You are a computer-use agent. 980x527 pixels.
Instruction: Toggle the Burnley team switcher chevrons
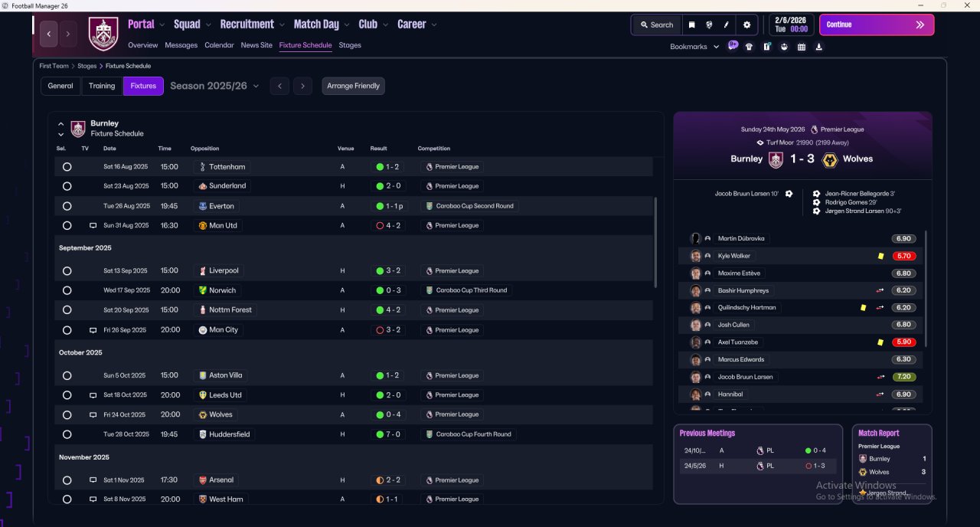click(x=61, y=129)
